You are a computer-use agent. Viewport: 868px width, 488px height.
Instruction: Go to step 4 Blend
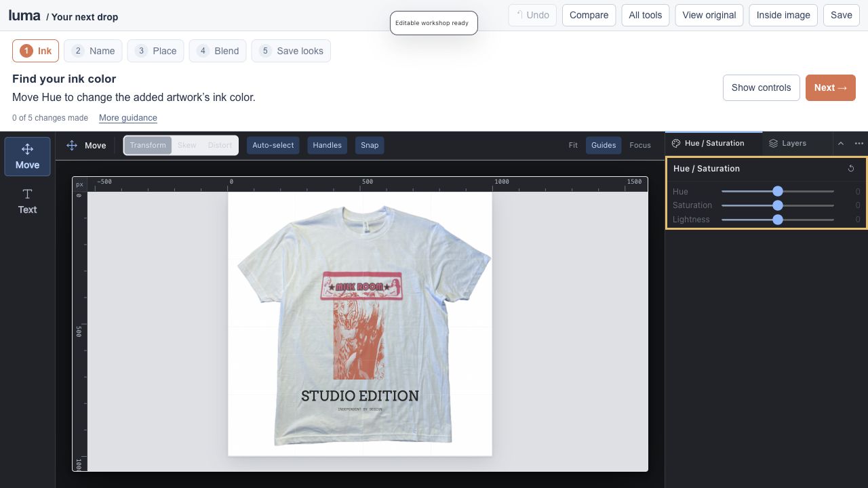pyautogui.click(x=218, y=51)
